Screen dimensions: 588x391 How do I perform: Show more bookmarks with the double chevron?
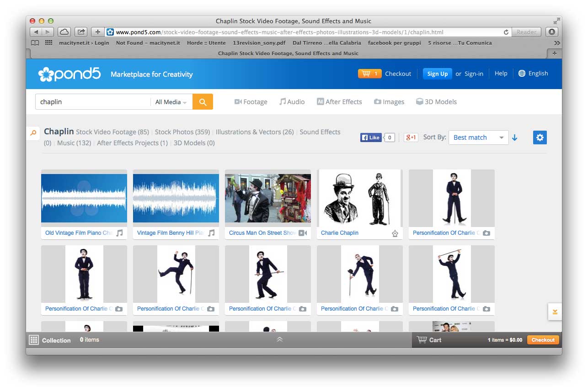[556, 43]
